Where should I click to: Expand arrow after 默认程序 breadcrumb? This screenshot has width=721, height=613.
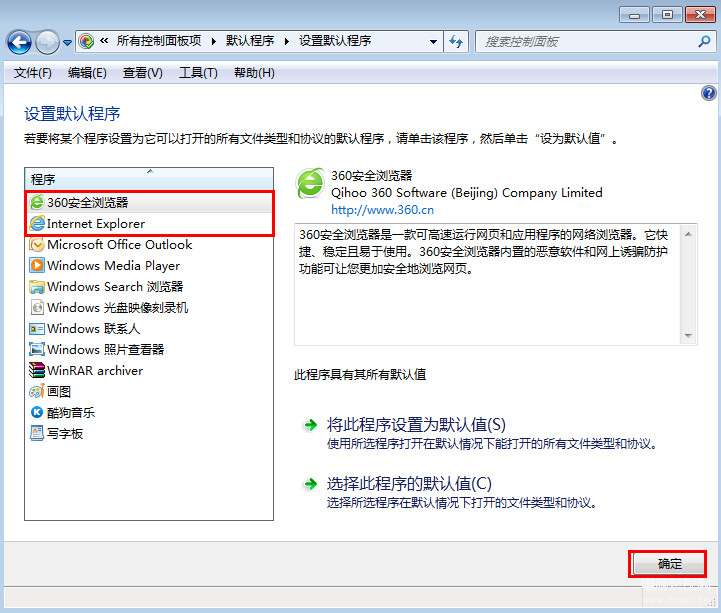[x=286, y=41]
